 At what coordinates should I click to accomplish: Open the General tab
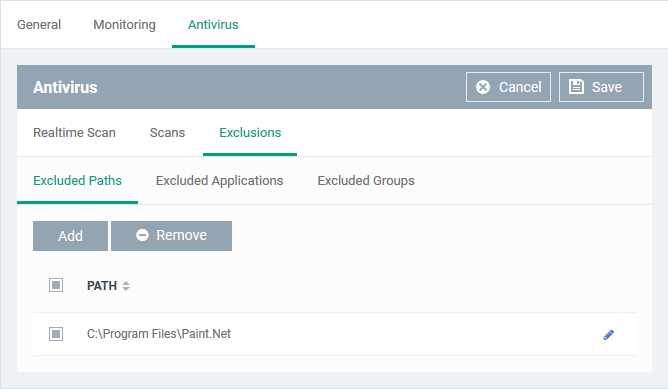click(x=39, y=25)
